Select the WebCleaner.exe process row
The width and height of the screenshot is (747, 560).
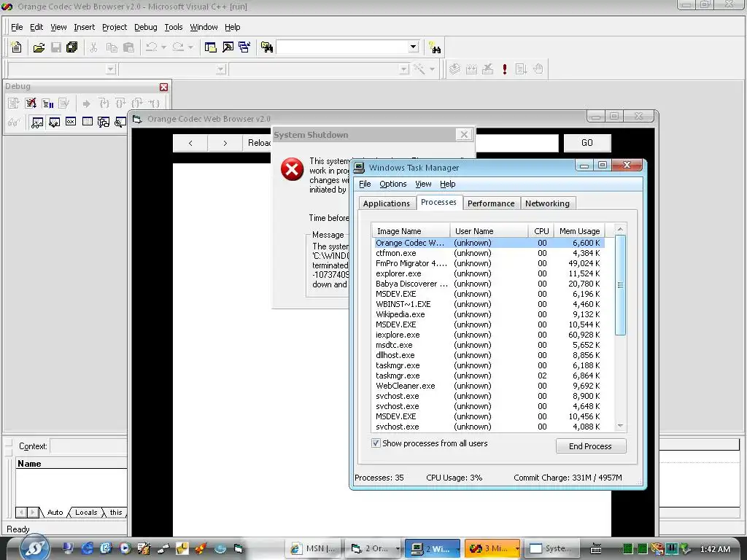[488, 386]
